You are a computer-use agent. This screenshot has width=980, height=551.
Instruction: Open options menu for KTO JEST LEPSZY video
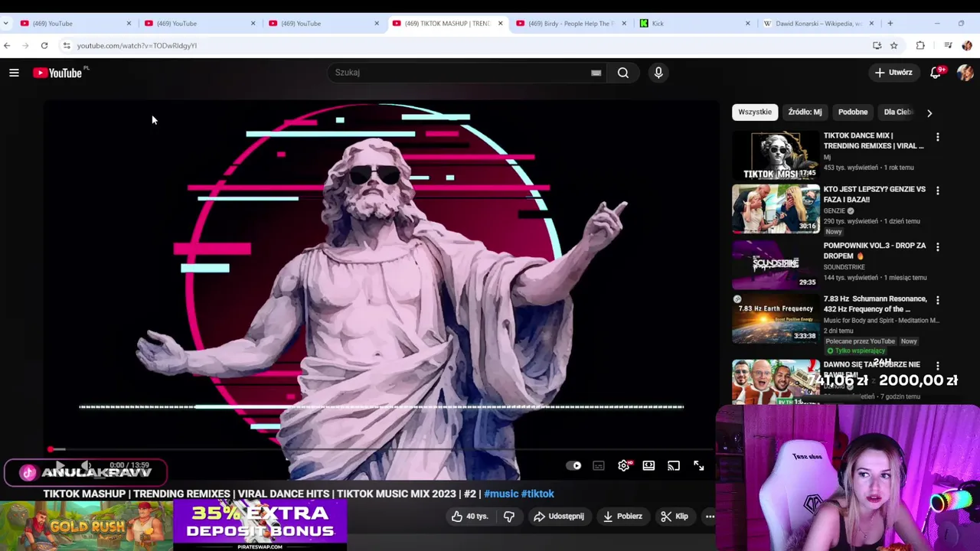(x=938, y=191)
